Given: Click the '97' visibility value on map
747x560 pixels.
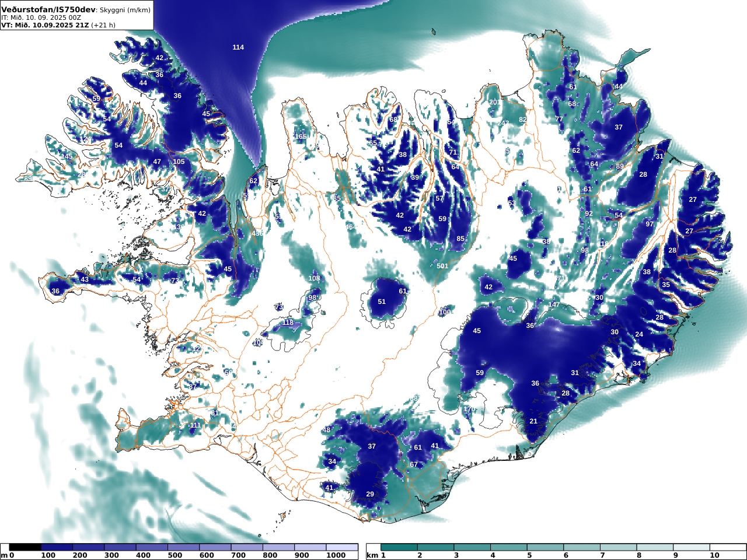Looking at the screenshot, I should point(650,224).
